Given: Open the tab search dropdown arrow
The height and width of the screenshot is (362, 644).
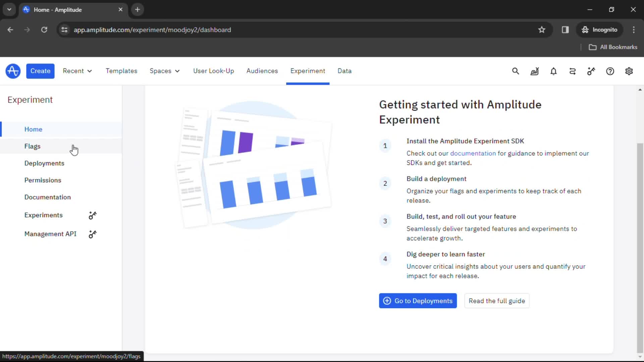Looking at the screenshot, I should click(x=9, y=10).
